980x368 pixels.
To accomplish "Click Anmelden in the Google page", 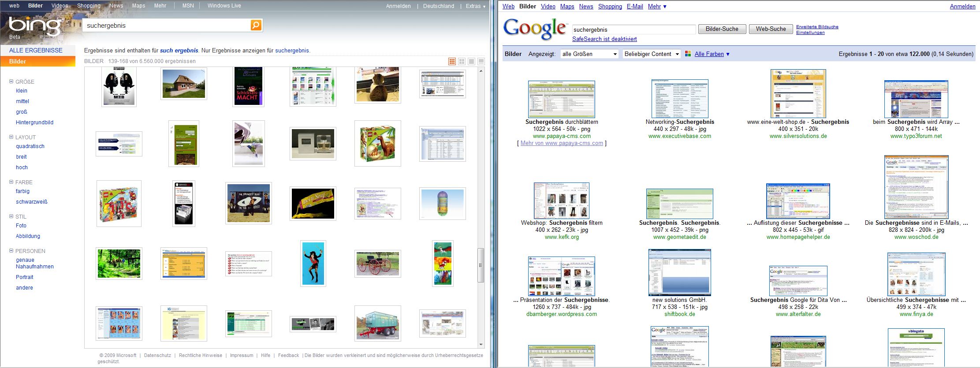I will pyautogui.click(x=962, y=6).
